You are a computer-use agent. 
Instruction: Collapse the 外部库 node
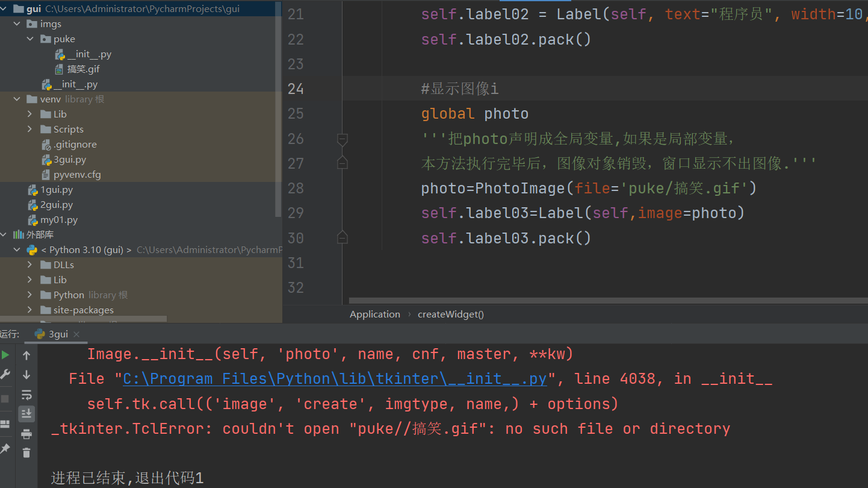pyautogui.click(x=4, y=235)
